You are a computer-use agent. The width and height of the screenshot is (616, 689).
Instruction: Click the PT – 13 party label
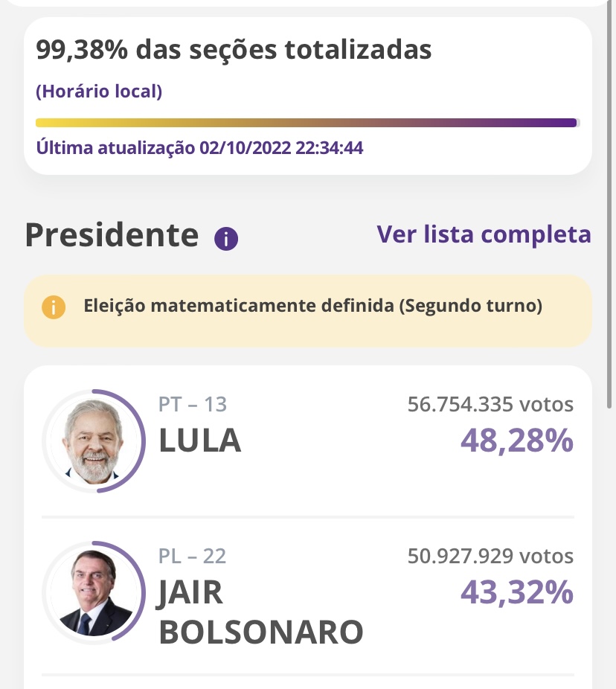pos(193,405)
